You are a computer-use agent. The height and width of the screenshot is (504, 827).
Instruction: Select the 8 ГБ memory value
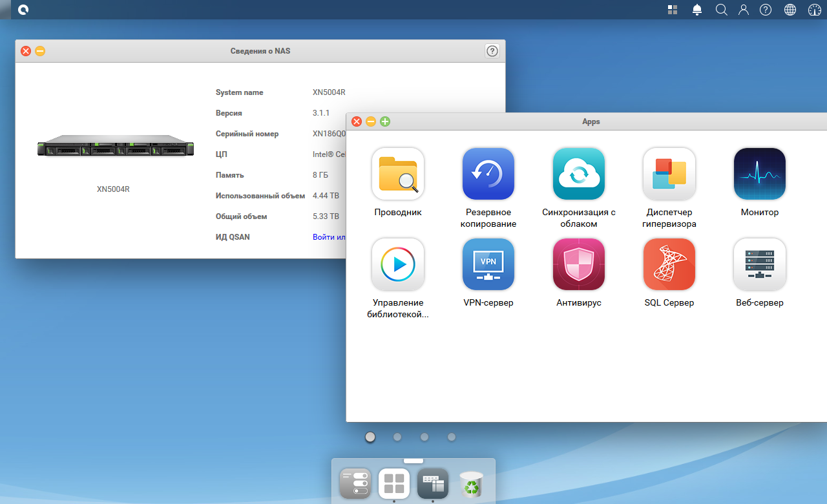(x=322, y=175)
